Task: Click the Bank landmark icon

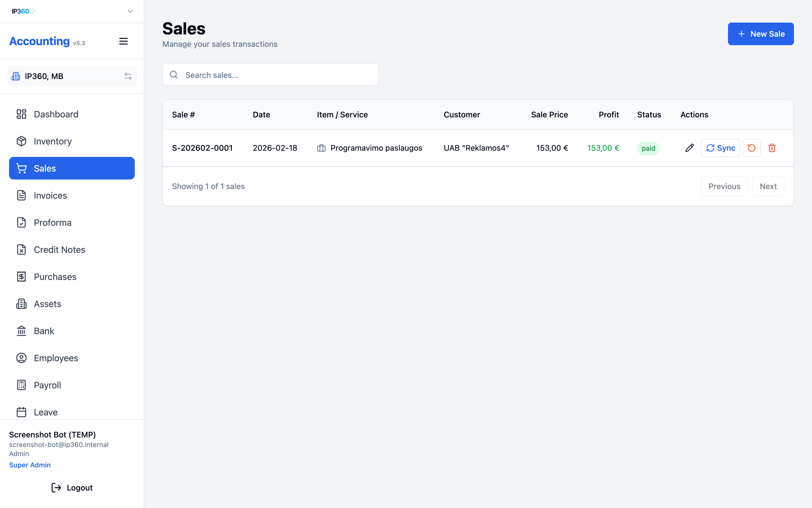Action: pyautogui.click(x=21, y=331)
